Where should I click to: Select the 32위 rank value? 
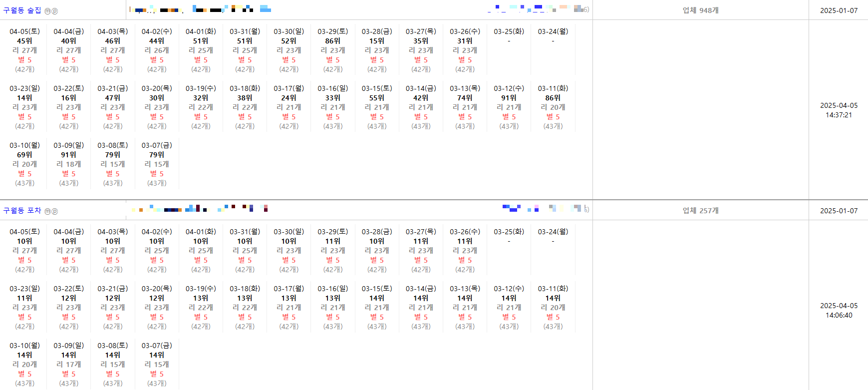click(x=201, y=98)
